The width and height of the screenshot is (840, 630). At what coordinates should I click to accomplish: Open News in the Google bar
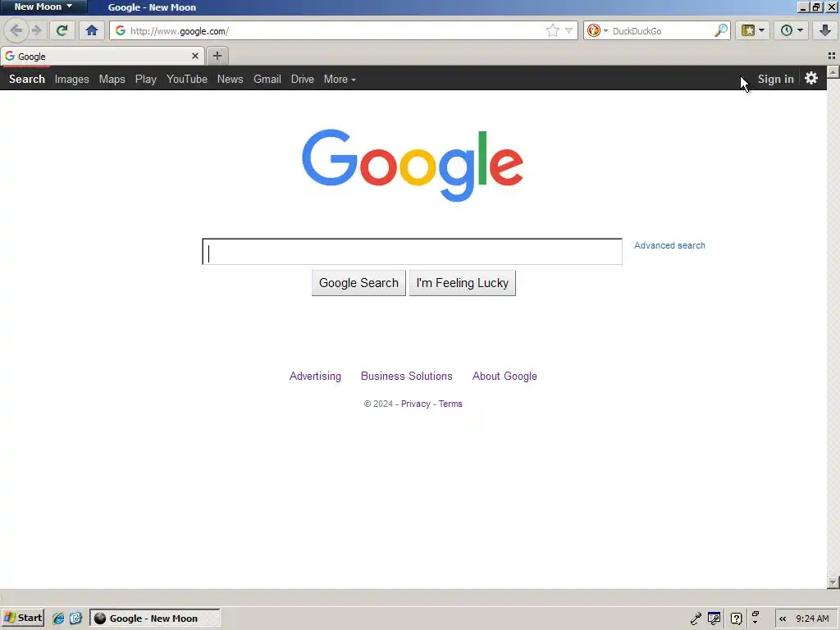230,79
